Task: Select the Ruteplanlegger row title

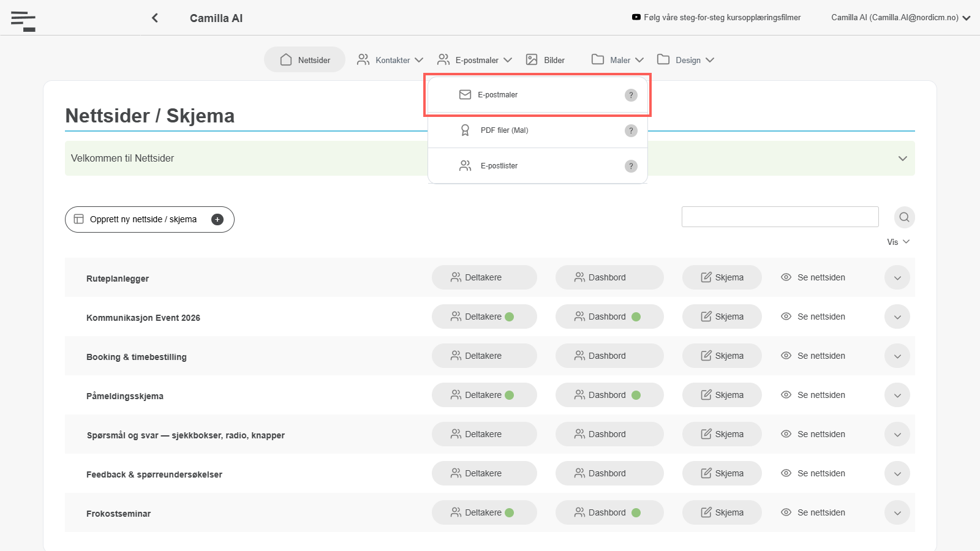Action: [x=118, y=279]
